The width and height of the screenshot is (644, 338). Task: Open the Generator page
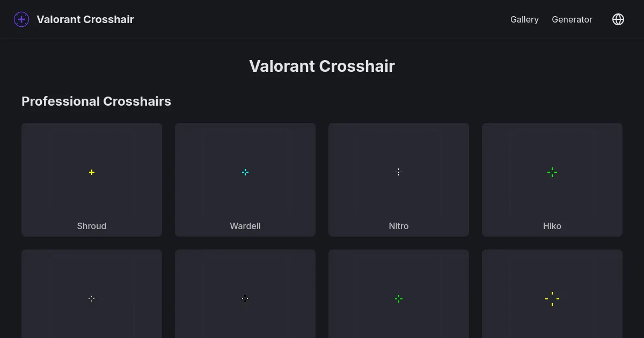click(x=572, y=19)
